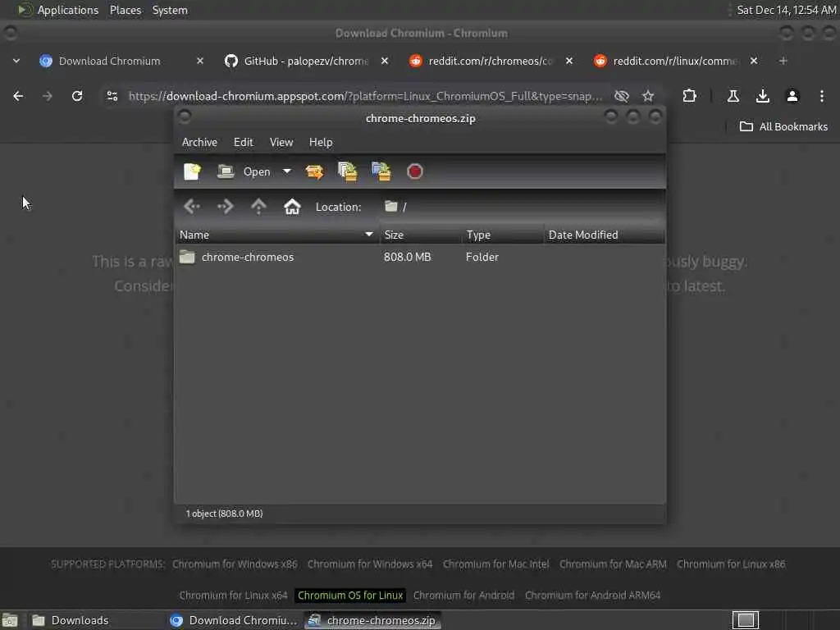This screenshot has height=630, width=840.
Task: Open Chrome Labs flask icon
Action: (733, 96)
